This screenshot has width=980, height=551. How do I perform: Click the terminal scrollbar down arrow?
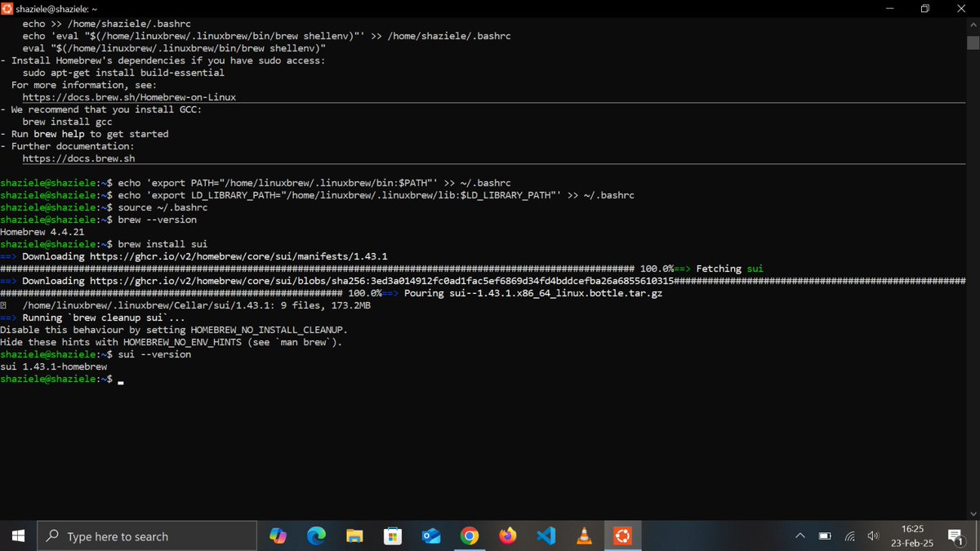[x=973, y=514]
